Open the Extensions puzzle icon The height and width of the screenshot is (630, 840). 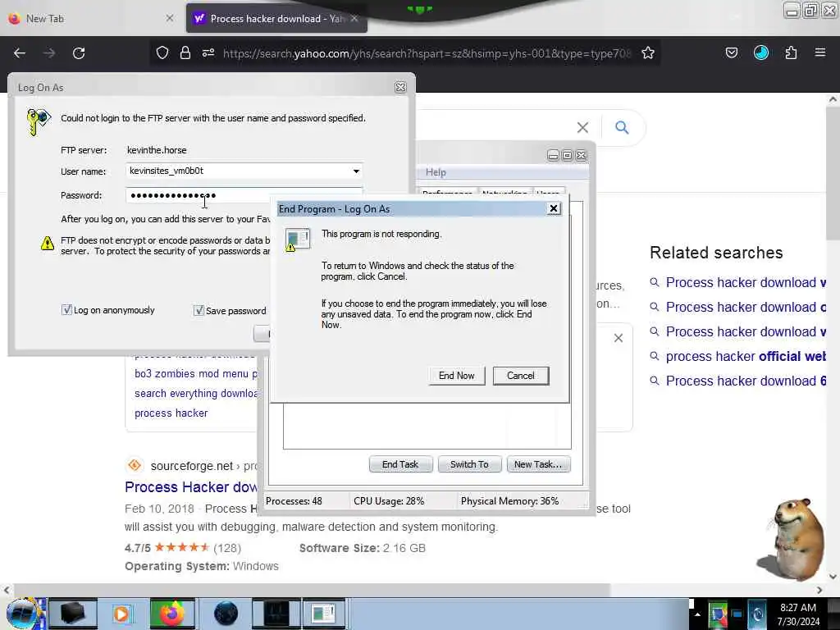791,52
